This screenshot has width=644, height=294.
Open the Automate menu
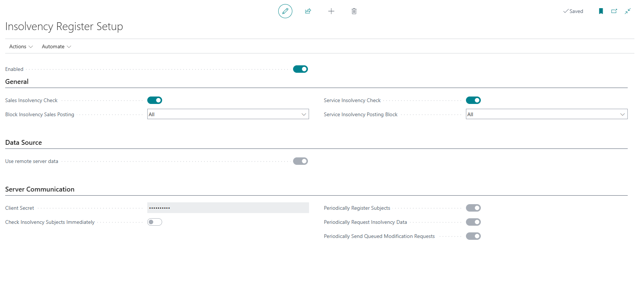tap(56, 46)
